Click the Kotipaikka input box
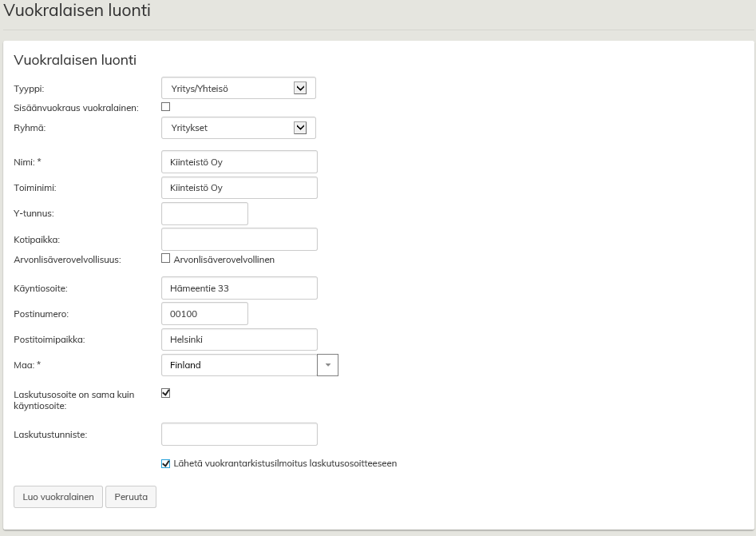The height and width of the screenshot is (536, 756). (x=239, y=239)
